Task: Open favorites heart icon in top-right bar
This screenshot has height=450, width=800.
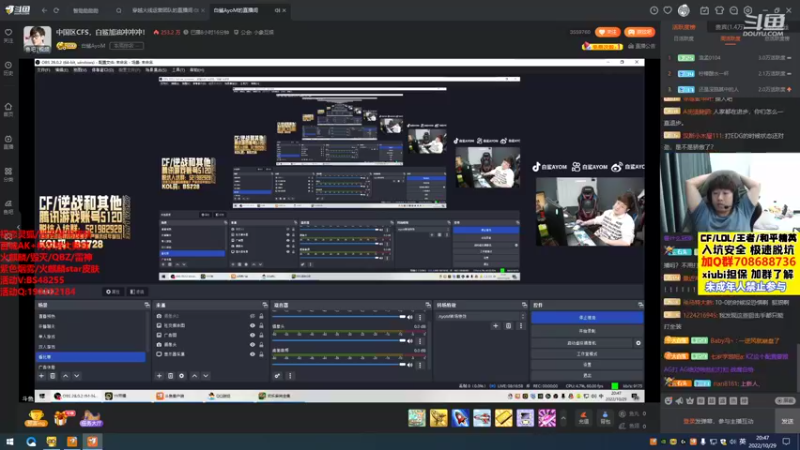Action: click(x=667, y=10)
